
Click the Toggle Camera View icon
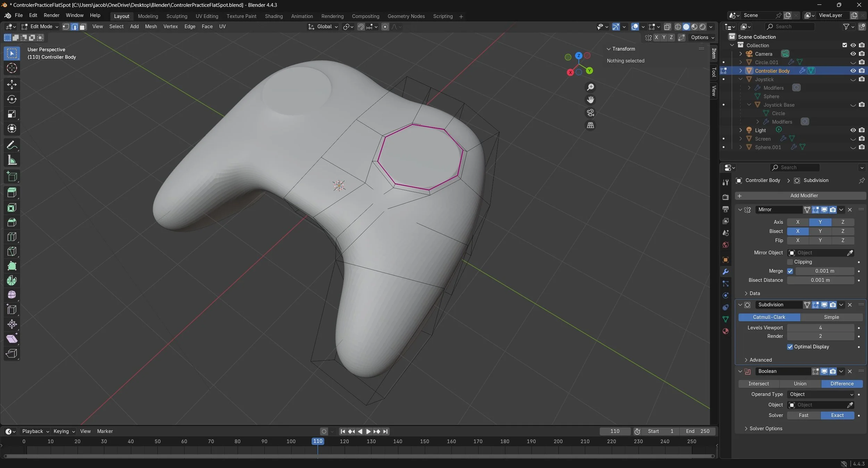(590, 112)
